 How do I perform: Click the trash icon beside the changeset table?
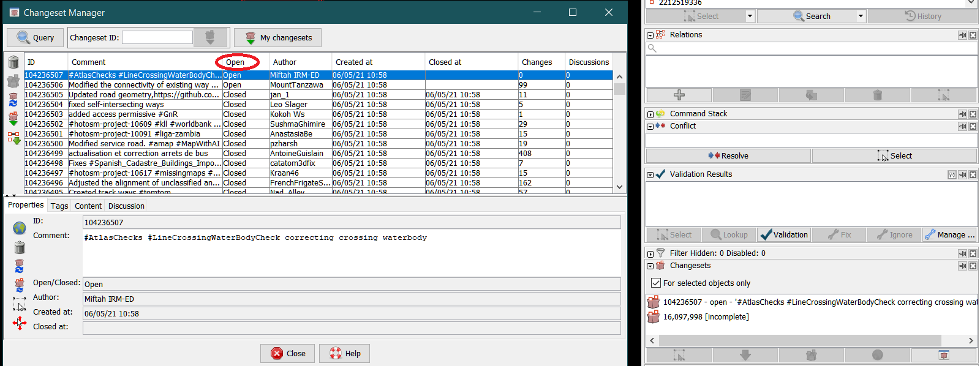(x=13, y=62)
